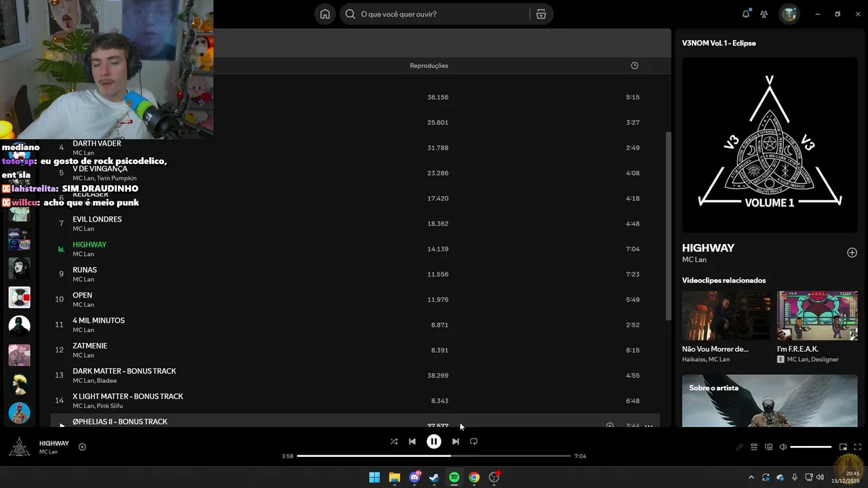
Task: Open 'V3NOM Vol.1 - Eclipse' panel title
Action: (719, 43)
